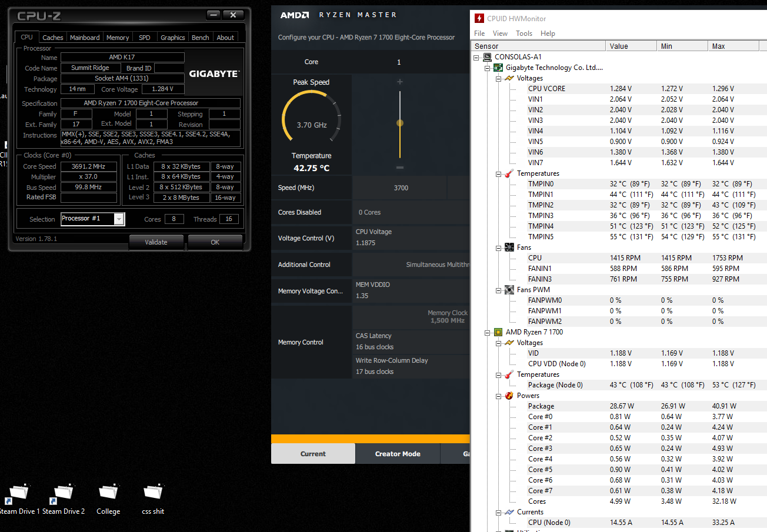The width and height of the screenshot is (767, 532).
Task: Click the minus icon below Ryzen Master slider
Action: [x=400, y=168]
